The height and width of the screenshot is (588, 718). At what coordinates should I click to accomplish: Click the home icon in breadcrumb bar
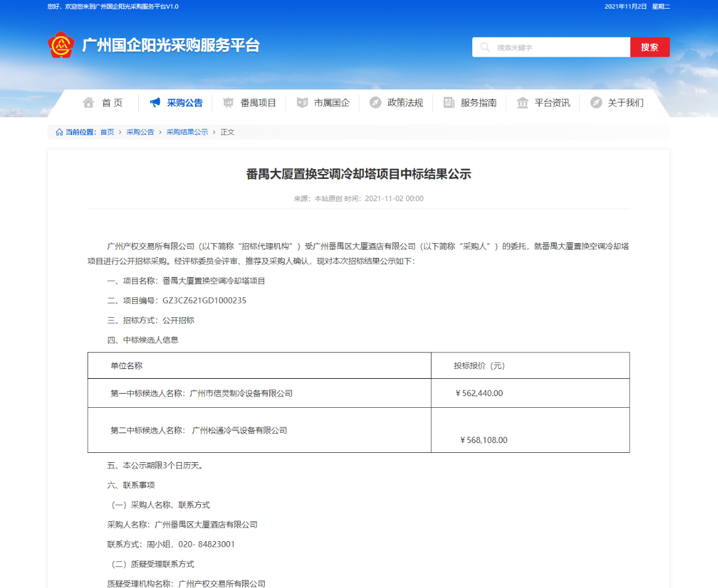pyautogui.click(x=59, y=132)
